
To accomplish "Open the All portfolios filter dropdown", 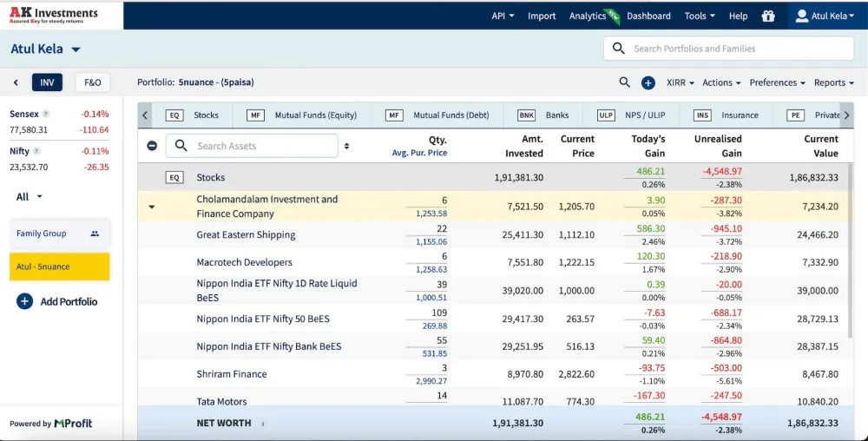I will pyautogui.click(x=30, y=197).
